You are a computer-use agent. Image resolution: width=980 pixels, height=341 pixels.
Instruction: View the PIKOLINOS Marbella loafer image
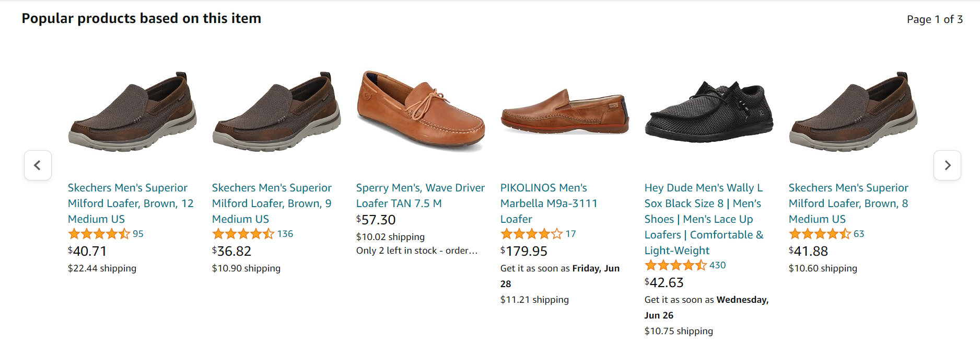pos(565,112)
